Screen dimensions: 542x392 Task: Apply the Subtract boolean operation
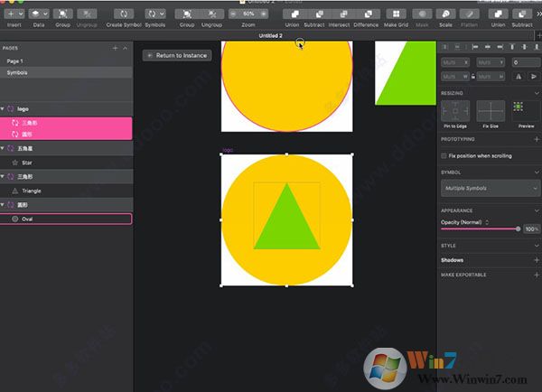315,14
